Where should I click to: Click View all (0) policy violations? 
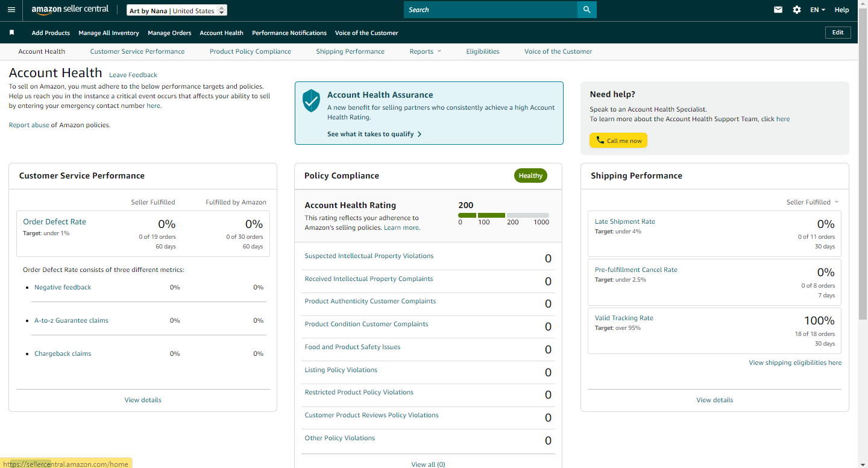428,464
